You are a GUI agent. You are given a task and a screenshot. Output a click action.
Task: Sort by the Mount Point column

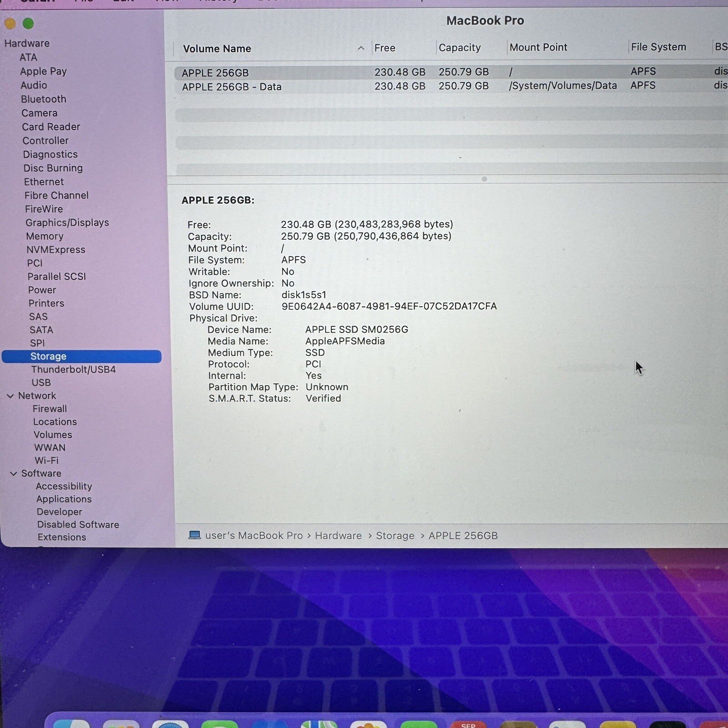coord(538,47)
